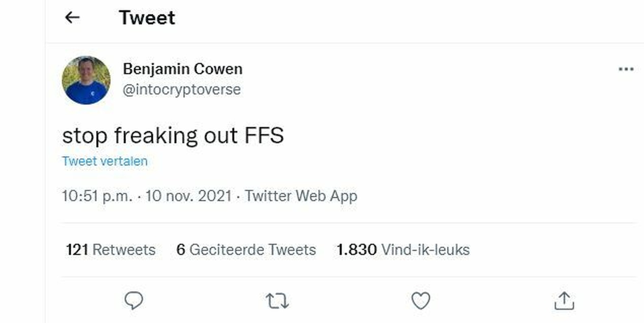Click the 'Tweet' header title
Screen dimensions: 644x323
[147, 18]
